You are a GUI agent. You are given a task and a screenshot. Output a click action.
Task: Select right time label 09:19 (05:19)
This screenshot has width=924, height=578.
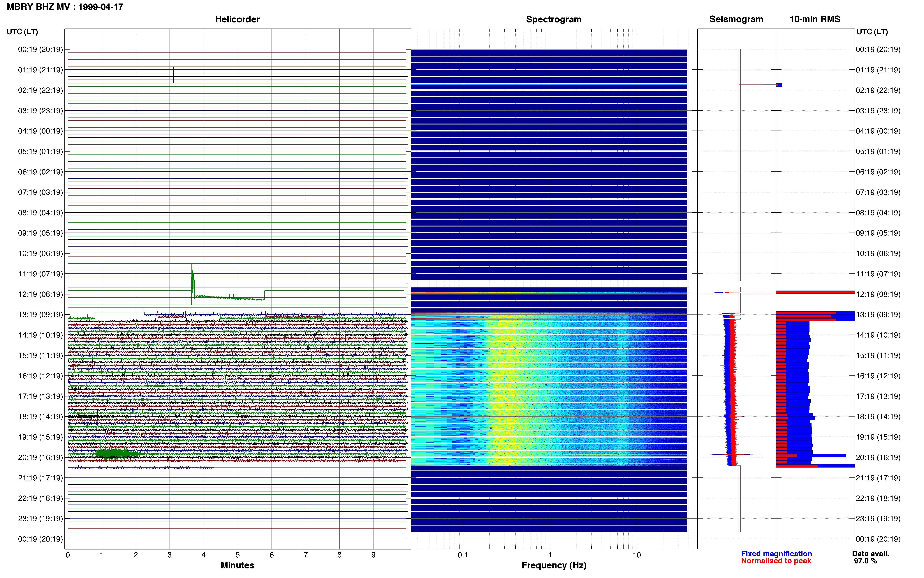point(878,233)
